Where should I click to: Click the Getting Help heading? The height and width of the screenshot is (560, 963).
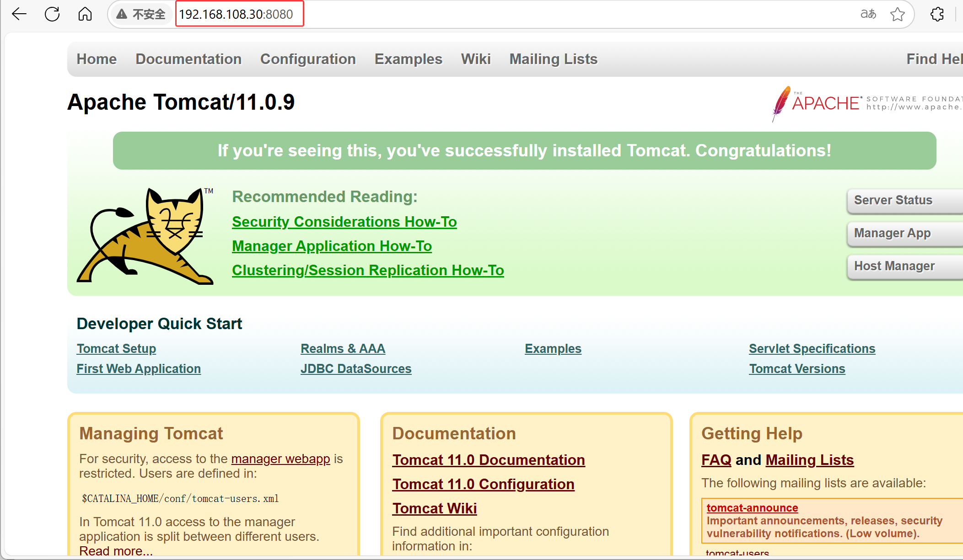pos(752,433)
